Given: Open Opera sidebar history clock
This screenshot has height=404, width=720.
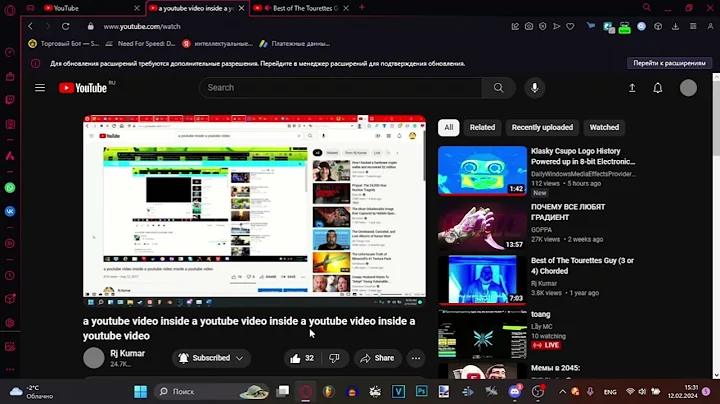Looking at the screenshot, I should [x=10, y=275].
